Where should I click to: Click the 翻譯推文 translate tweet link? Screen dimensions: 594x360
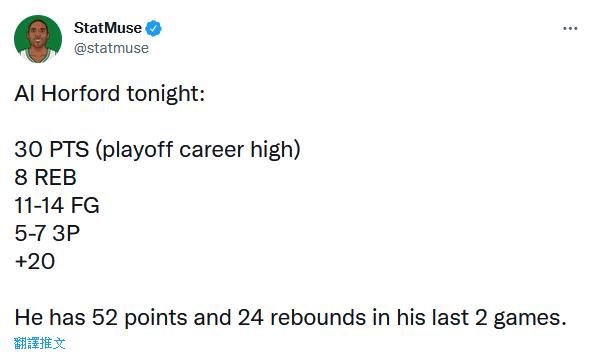[x=39, y=343]
